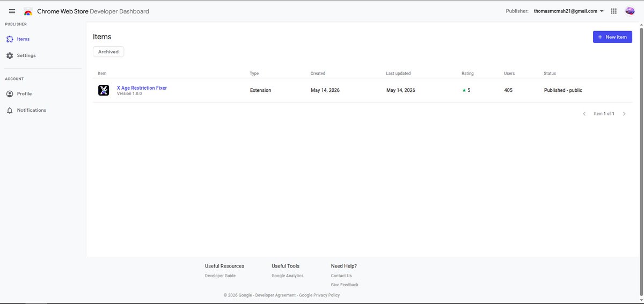
Task: Create a New item
Action: pyautogui.click(x=612, y=37)
